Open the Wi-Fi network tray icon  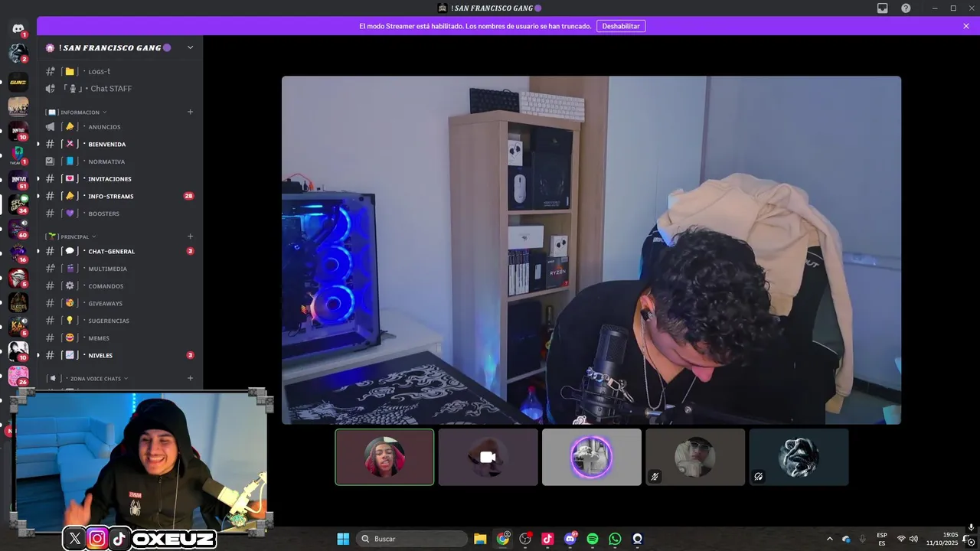[x=901, y=539]
